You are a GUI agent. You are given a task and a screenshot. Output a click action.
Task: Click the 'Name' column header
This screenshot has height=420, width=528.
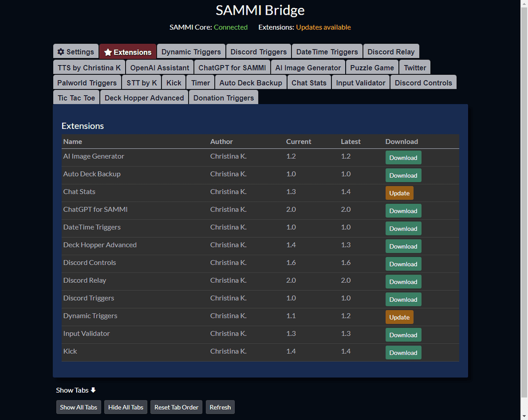pos(72,142)
